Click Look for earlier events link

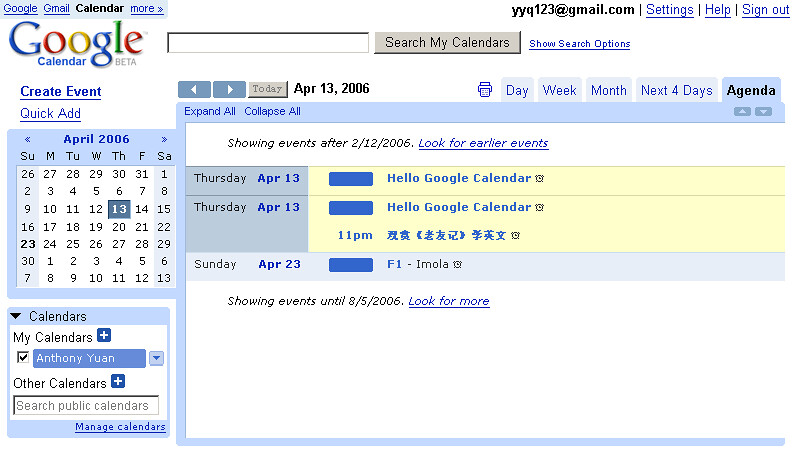(x=483, y=143)
